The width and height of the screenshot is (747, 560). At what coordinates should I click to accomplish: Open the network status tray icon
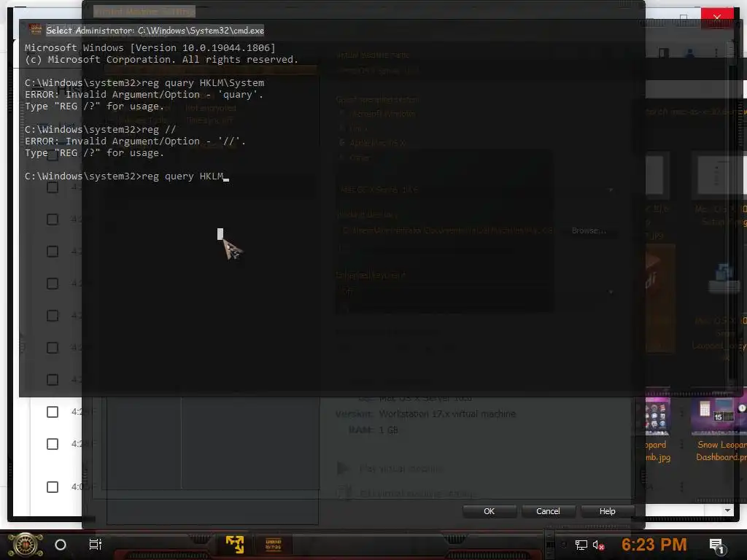[581, 545]
